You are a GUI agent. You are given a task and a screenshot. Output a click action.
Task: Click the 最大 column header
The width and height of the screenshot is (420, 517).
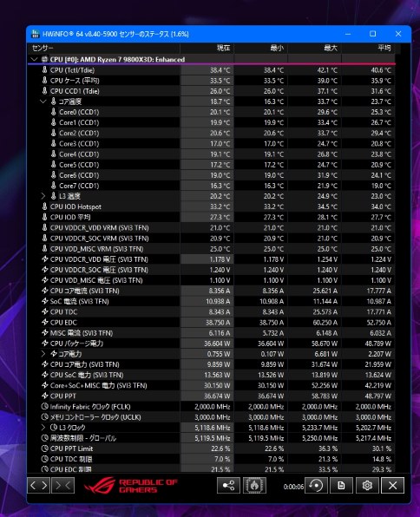click(314, 48)
